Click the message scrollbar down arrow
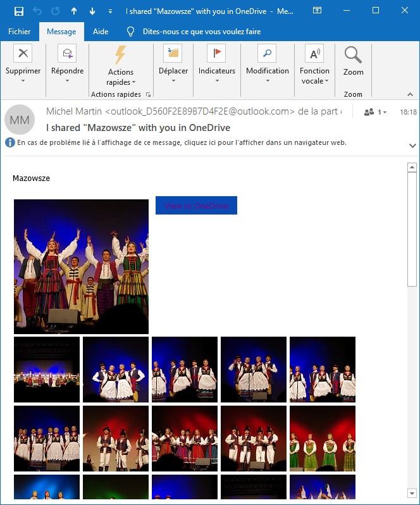The width and height of the screenshot is (420, 505). click(412, 493)
